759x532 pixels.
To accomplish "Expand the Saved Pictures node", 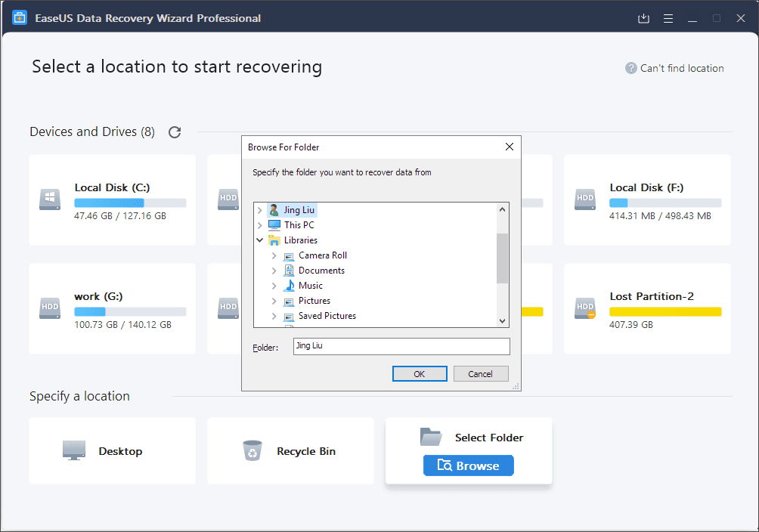I will click(x=274, y=316).
